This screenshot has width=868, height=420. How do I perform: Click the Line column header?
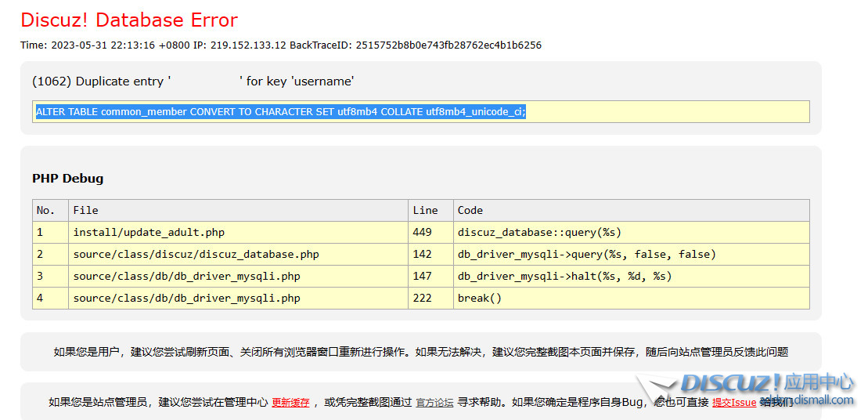(430, 211)
